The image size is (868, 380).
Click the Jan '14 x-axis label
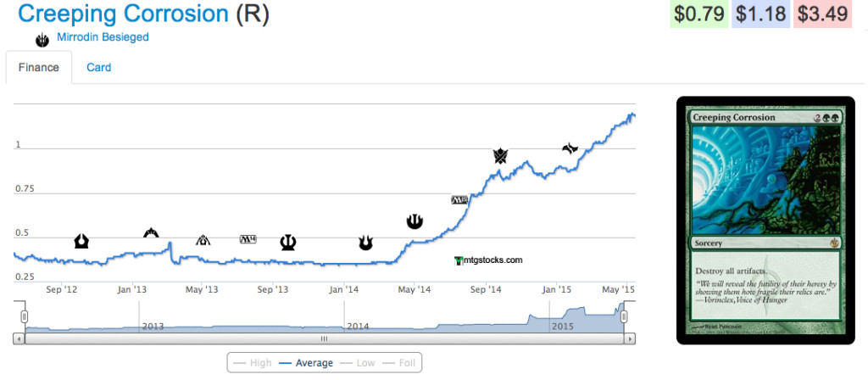pyautogui.click(x=344, y=289)
